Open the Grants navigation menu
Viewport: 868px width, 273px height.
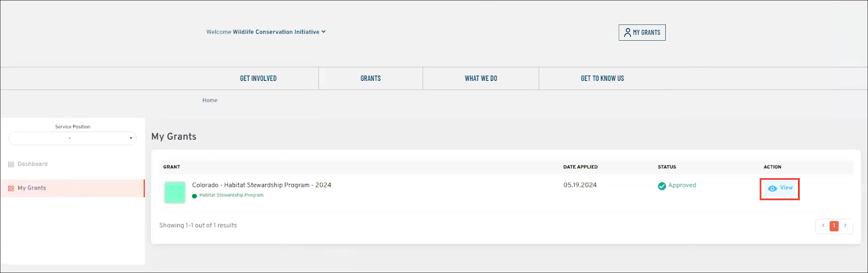[371, 79]
